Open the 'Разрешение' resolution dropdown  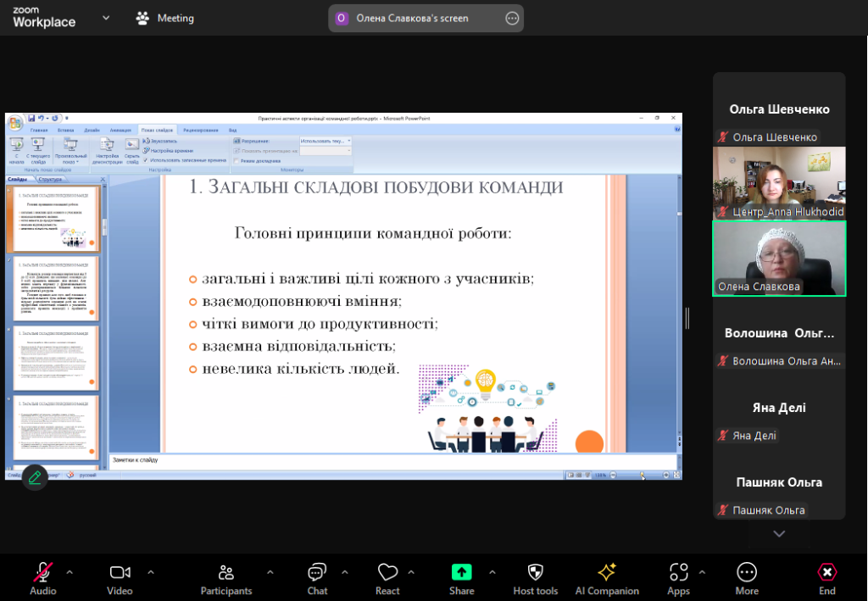(325, 141)
